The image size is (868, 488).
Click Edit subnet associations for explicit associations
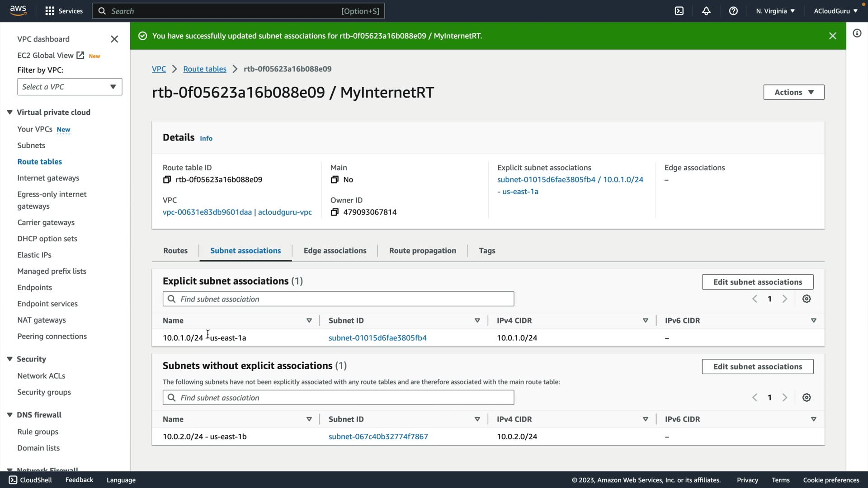[757, 282]
